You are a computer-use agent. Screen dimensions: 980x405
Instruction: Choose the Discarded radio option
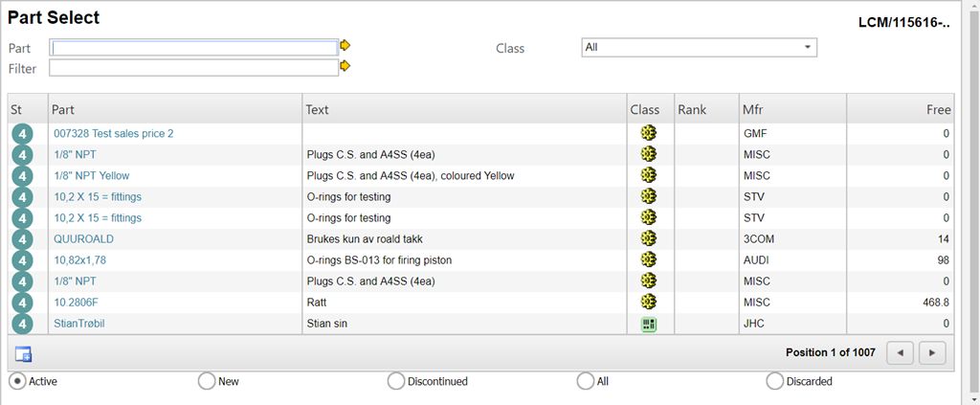coord(775,381)
